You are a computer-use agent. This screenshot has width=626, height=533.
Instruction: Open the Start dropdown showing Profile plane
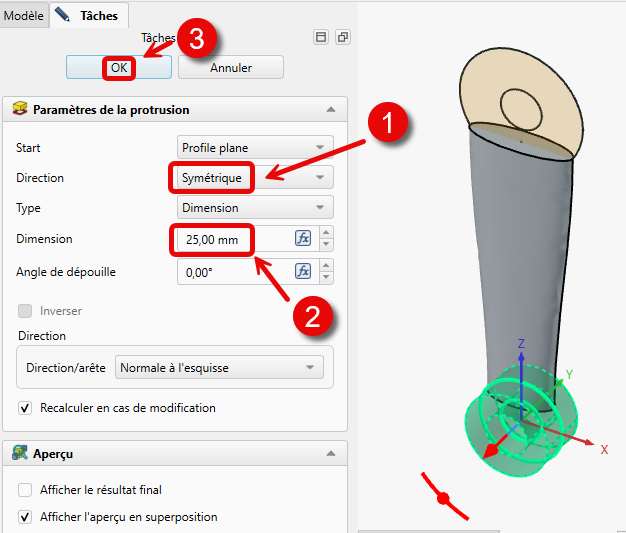point(255,147)
